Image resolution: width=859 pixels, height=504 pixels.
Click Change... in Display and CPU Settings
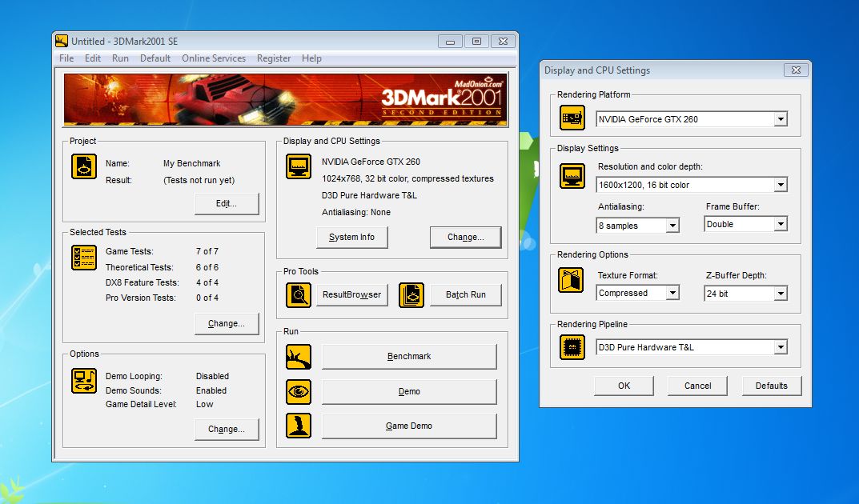(466, 237)
